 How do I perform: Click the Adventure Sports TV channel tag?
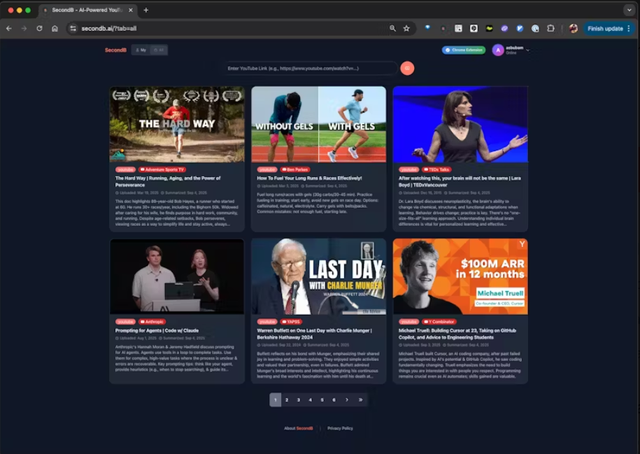pos(162,169)
